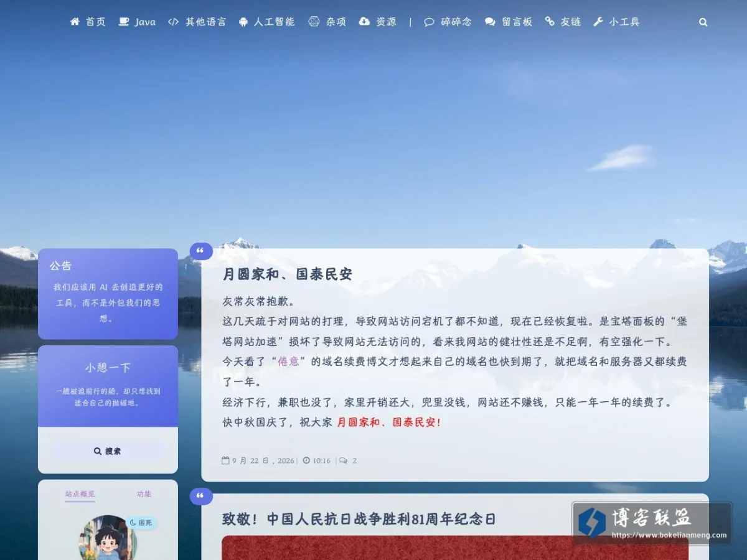
Task: Follow the 倦意 link in the post text
Action: (288, 362)
